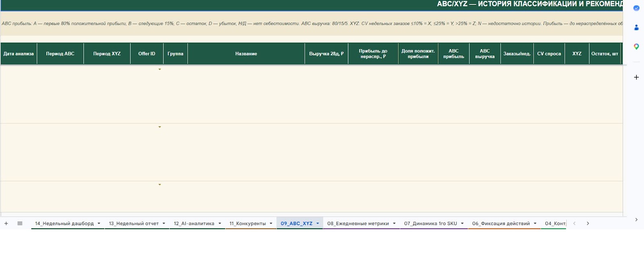
Task: Open the middle Offer ID cell dropdown
Action: click(160, 127)
